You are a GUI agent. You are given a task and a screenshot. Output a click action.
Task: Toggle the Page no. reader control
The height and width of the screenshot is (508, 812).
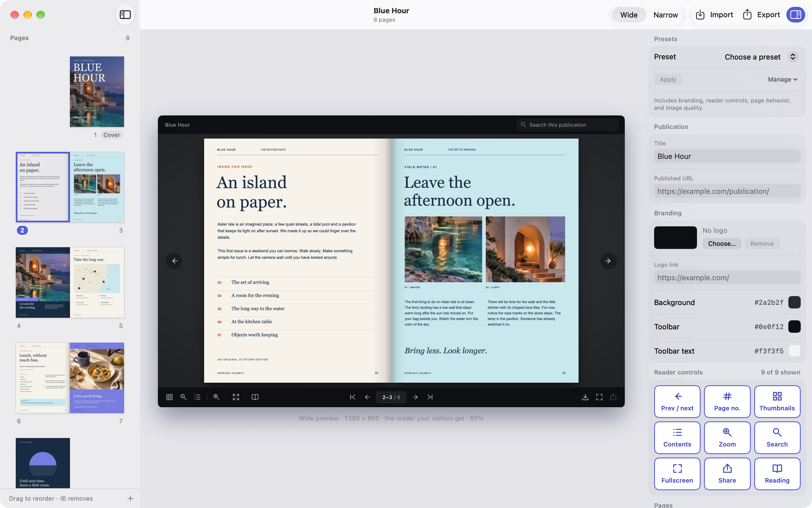pyautogui.click(x=727, y=402)
